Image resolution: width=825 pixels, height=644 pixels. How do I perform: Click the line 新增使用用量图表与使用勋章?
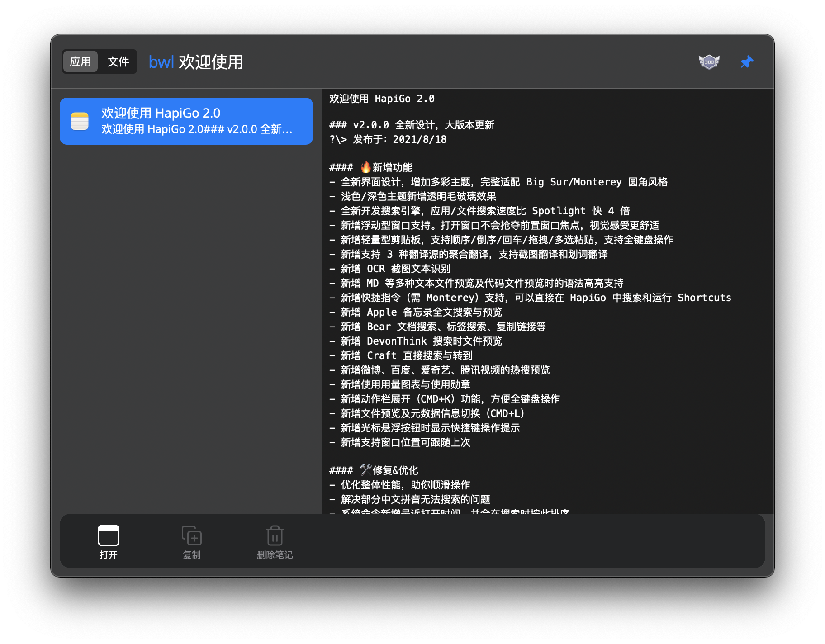400,384
